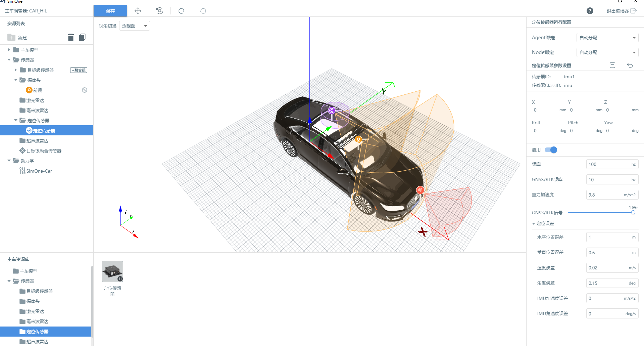This screenshot has height=346, width=644.
Task: Click the IMU加速度误差 input field
Action: pos(612,298)
